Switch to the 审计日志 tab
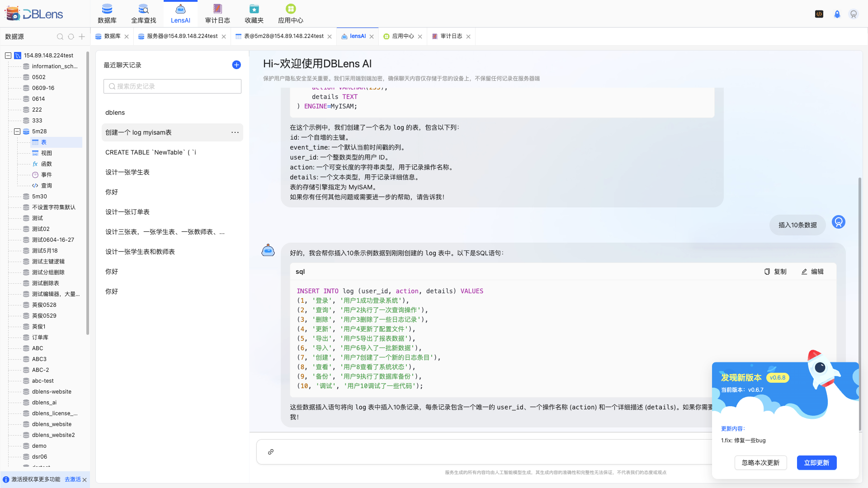The width and height of the screenshot is (868, 488). point(451,36)
